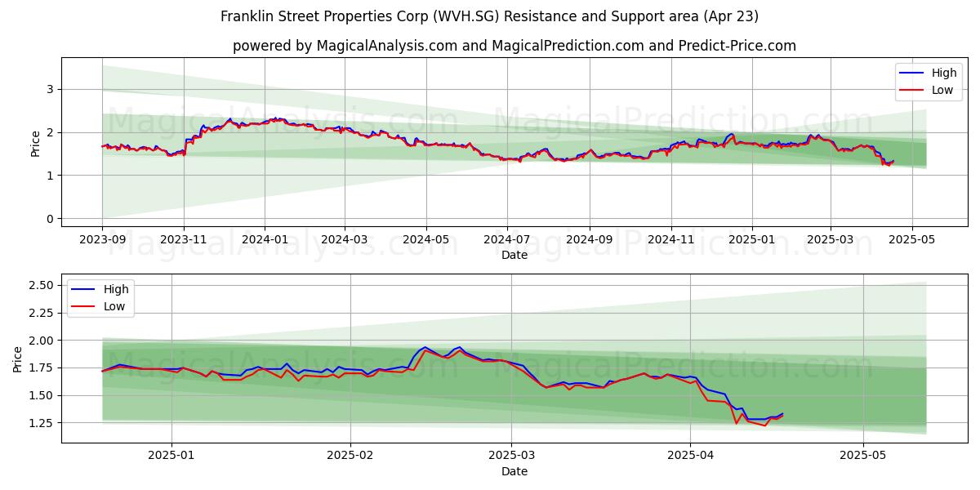
Task: Click the 'powered by MagicalAnalysis.com' subtitle
Action: [345, 46]
